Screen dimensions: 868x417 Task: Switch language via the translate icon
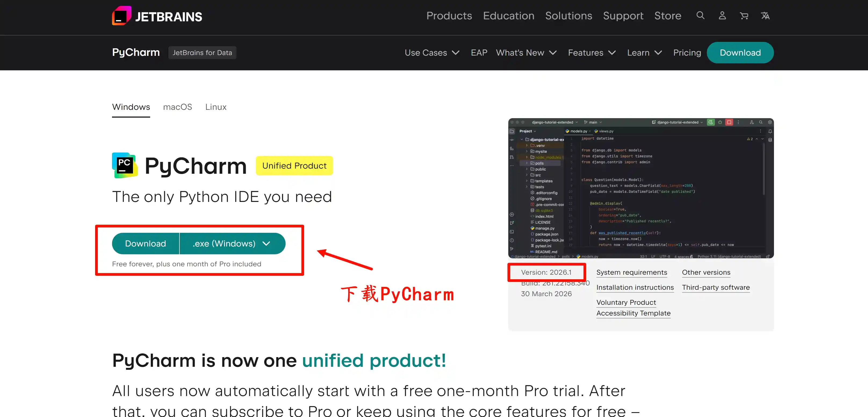(765, 16)
